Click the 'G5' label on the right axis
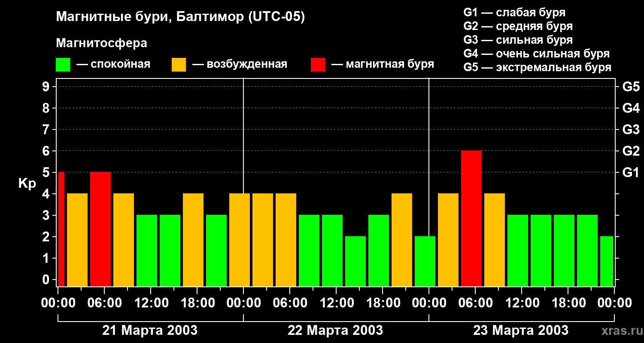 (x=631, y=87)
